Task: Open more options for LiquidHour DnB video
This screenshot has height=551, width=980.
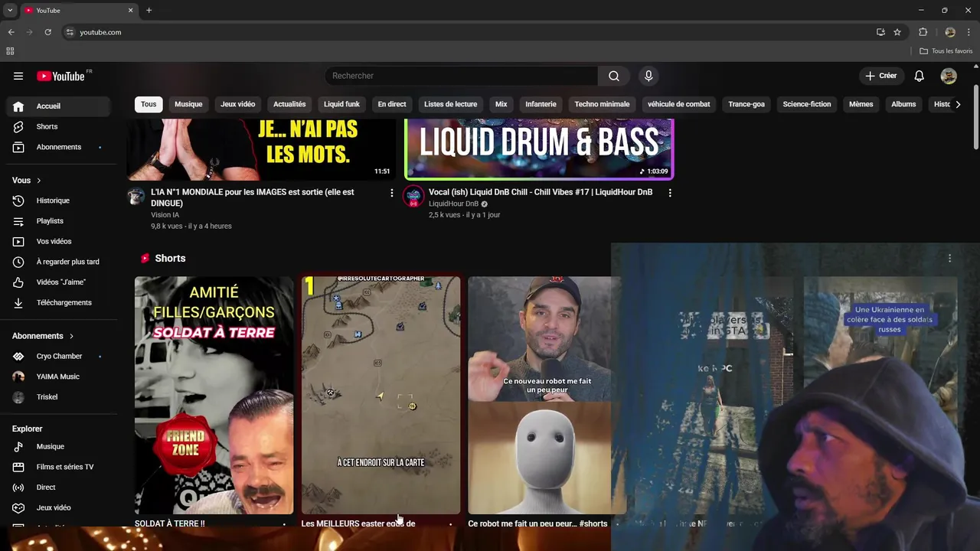Action: pos(670,193)
